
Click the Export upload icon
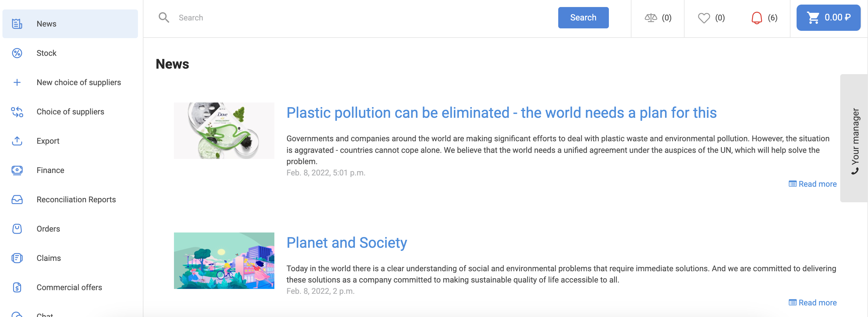(17, 141)
